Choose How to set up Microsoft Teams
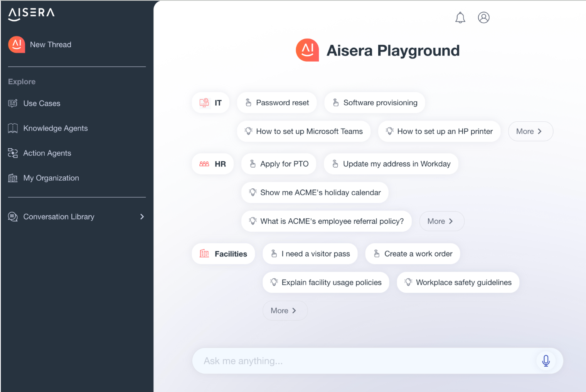586x392 pixels. point(304,131)
